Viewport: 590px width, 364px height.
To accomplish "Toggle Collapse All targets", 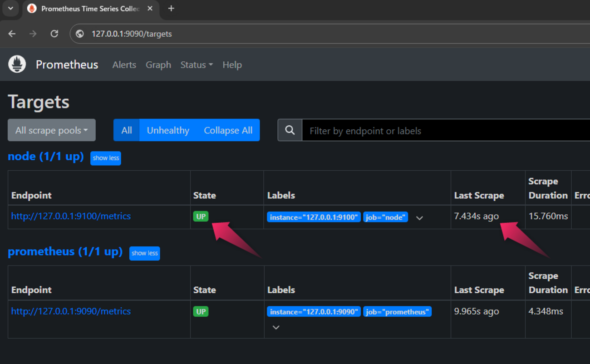I will tap(228, 130).
